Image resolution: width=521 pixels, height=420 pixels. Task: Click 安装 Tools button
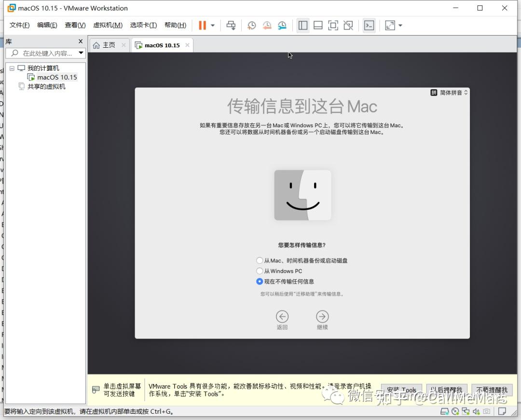point(401,390)
